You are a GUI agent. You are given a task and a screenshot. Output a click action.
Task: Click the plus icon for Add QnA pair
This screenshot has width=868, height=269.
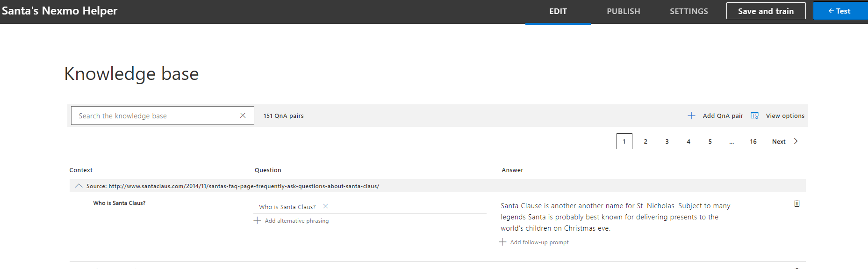pos(691,116)
